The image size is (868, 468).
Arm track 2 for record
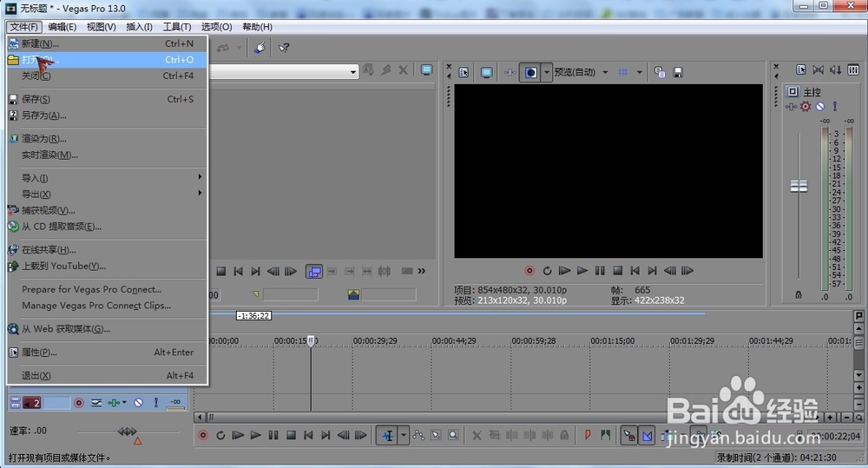79,403
